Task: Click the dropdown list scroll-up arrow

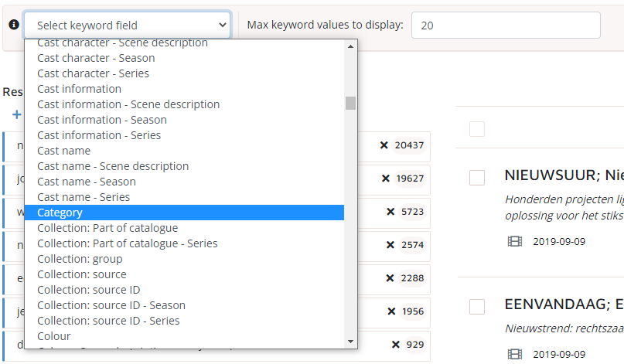Action: click(x=350, y=46)
